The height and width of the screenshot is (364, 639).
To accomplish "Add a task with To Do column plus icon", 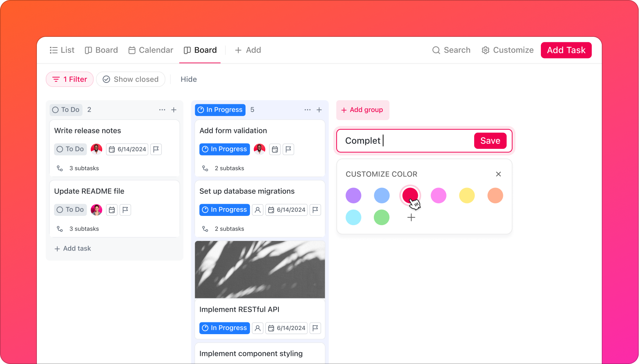I will point(174,110).
